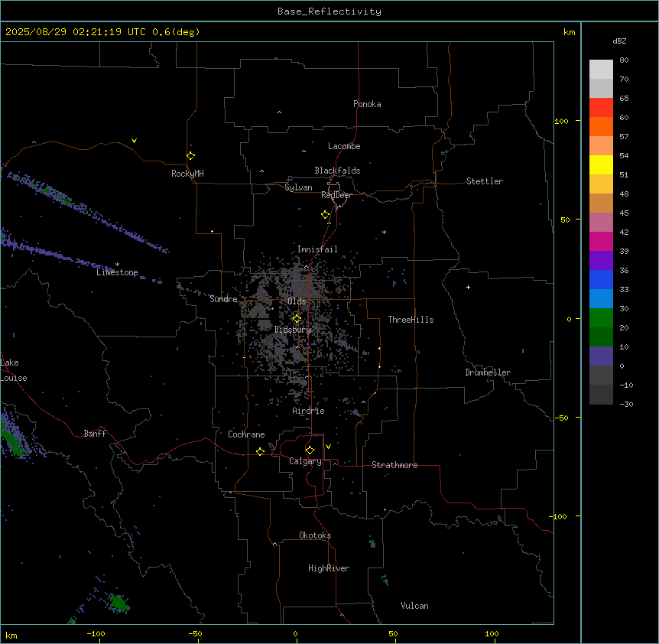Click the 0 tick on the bottom km axis
The width and height of the screenshot is (659, 644).
295,633
